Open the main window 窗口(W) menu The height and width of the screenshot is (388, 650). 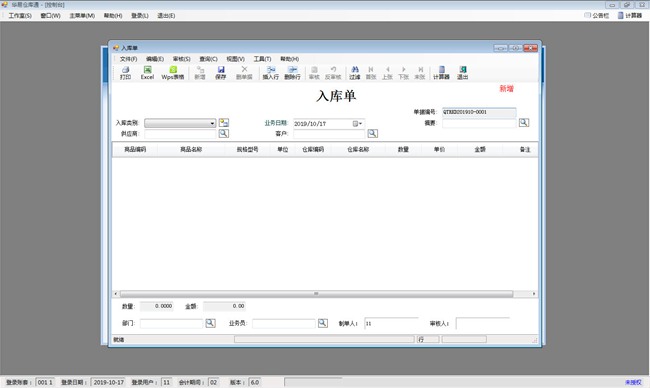point(51,15)
